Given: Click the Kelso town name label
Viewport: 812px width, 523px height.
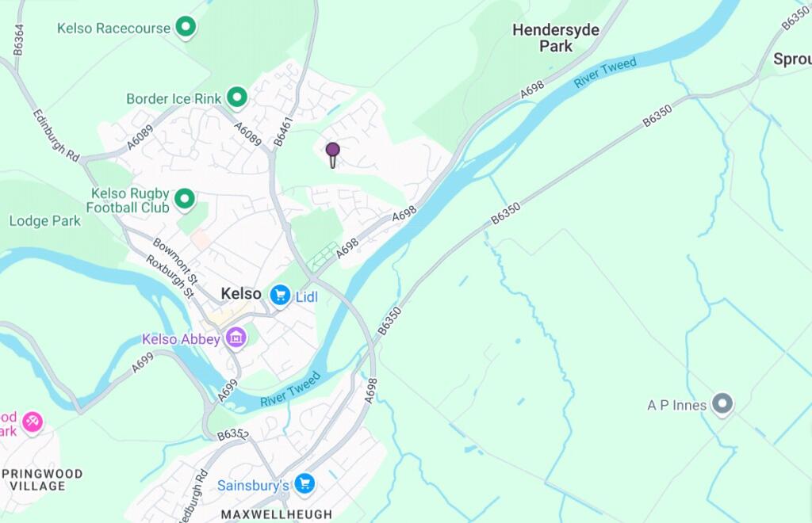Looking at the screenshot, I should coord(241,294).
